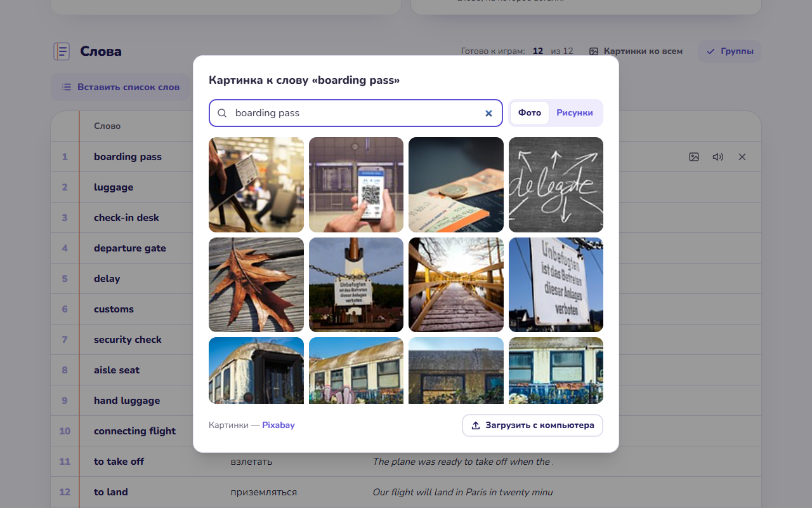
Task: Open the Pixabay link
Action: 278,425
